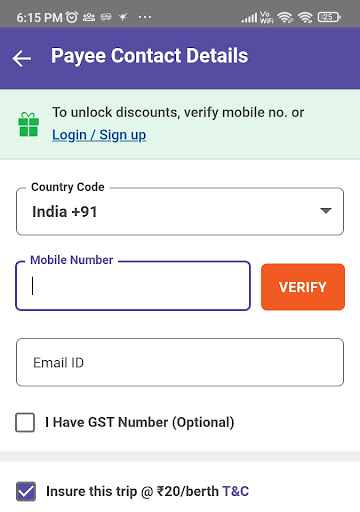
Task: Open the Login / Sign up link
Action: (99, 135)
